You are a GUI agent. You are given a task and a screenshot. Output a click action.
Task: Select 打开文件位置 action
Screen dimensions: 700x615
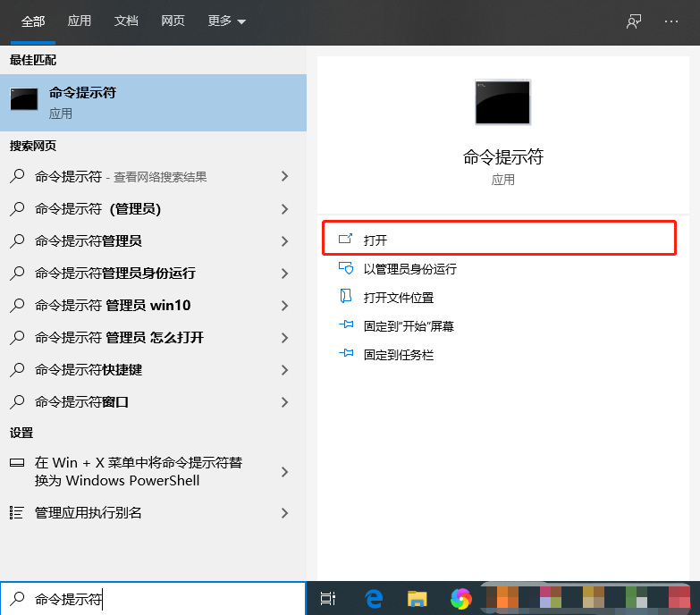pyautogui.click(x=398, y=298)
